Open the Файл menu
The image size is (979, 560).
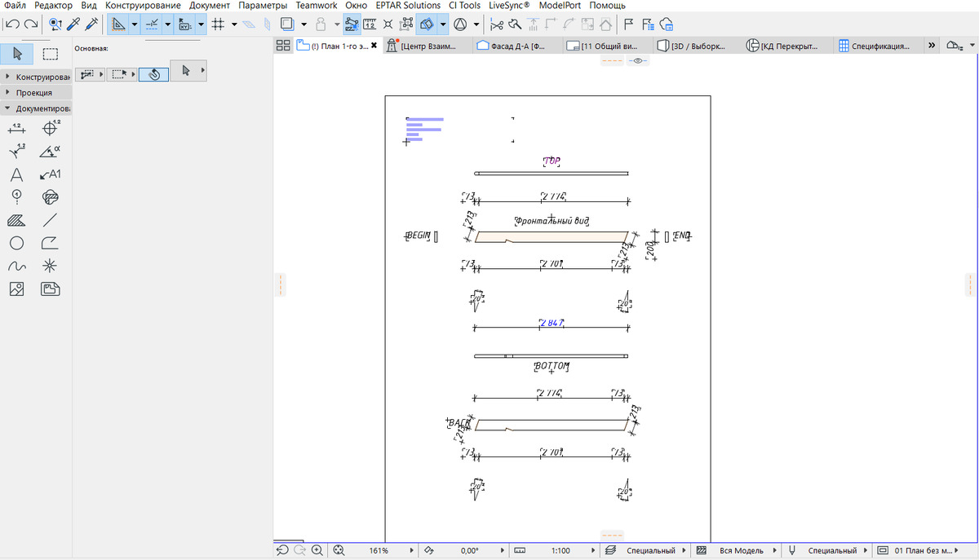coord(16,6)
